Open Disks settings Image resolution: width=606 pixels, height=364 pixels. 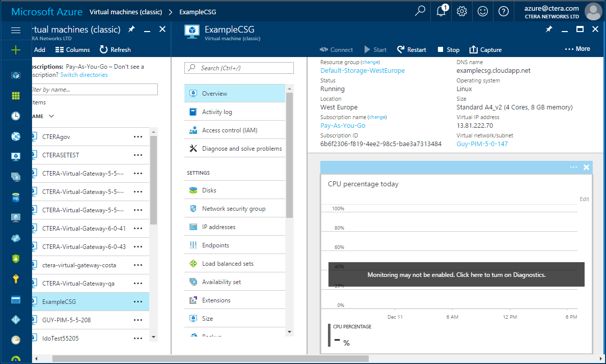(235, 190)
